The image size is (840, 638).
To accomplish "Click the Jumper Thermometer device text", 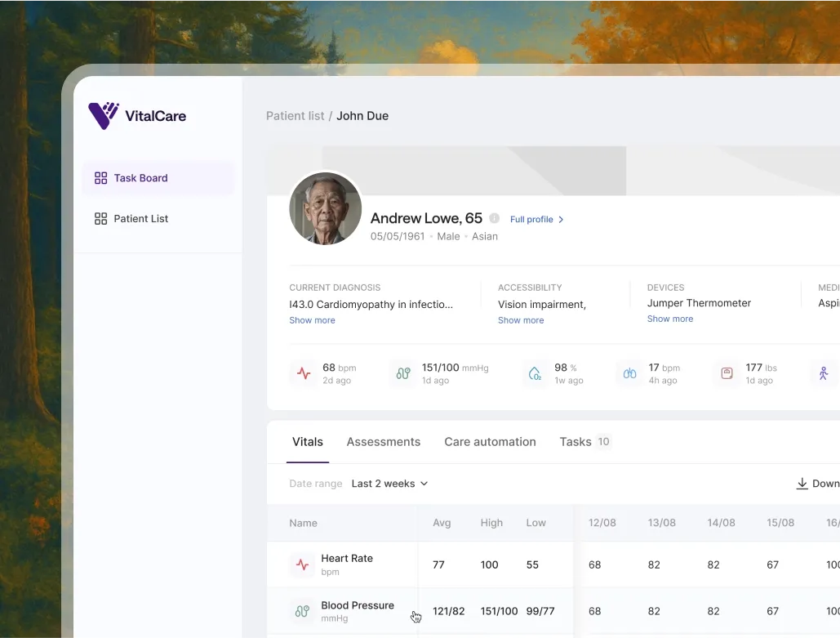I will click(x=699, y=303).
